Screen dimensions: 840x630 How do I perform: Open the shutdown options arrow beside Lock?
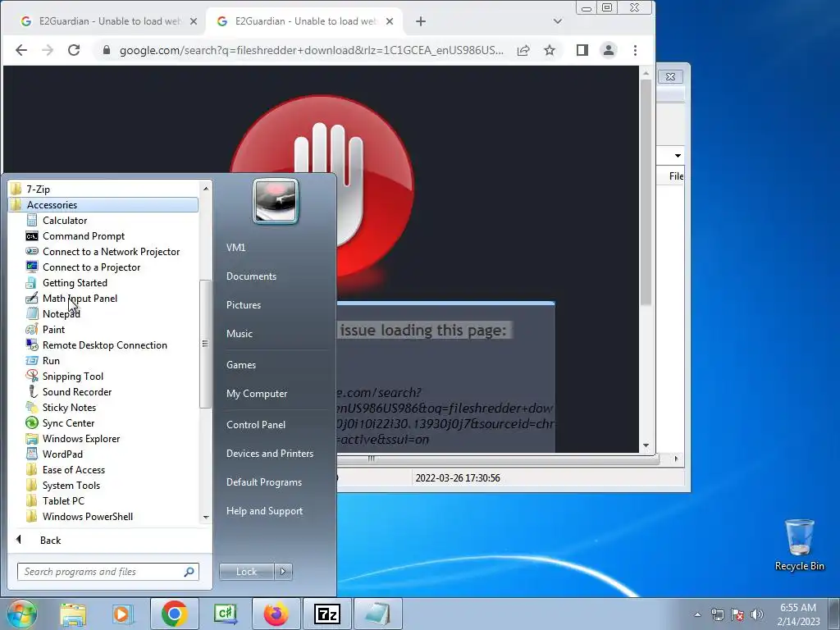283,572
